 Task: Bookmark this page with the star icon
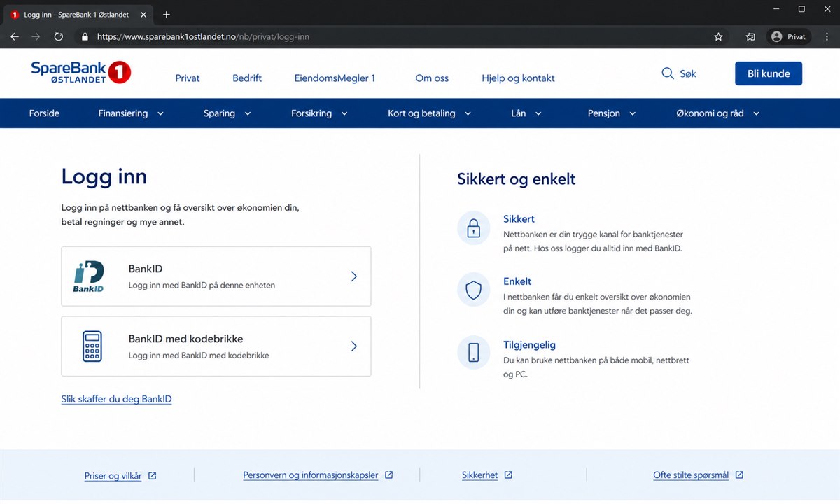point(718,37)
